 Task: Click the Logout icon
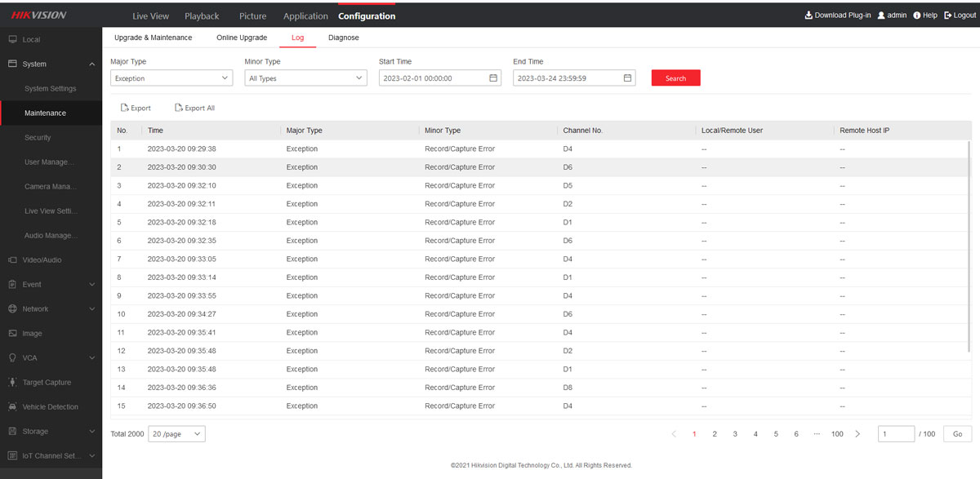point(947,16)
